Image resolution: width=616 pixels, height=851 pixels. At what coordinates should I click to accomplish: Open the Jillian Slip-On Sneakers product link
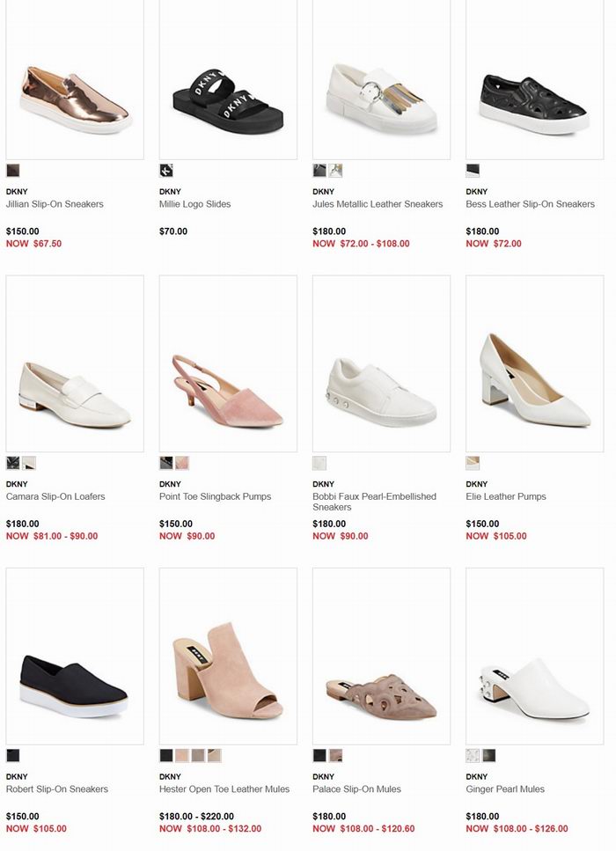(55, 204)
